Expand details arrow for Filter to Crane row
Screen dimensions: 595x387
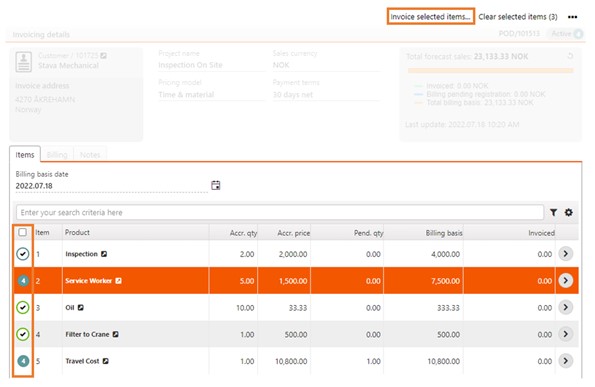[565, 334]
